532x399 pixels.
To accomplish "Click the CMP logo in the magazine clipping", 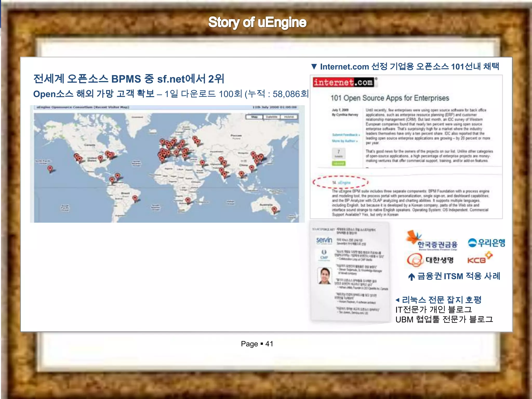I will (x=324, y=255).
